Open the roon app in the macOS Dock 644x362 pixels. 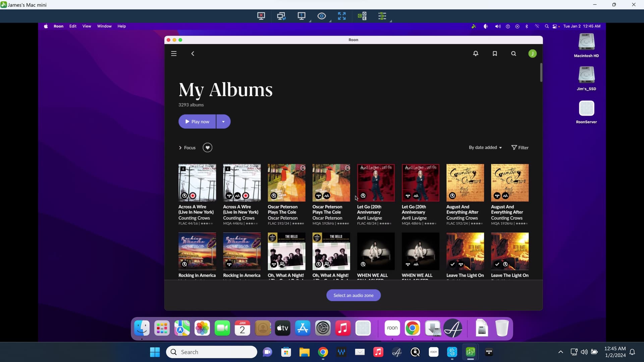(392, 328)
